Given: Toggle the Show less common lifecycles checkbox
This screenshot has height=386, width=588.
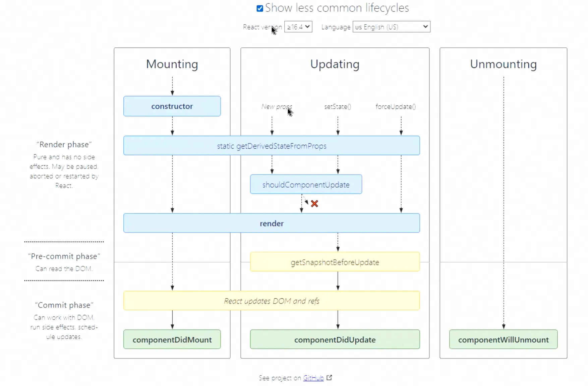Looking at the screenshot, I should point(260,8).
